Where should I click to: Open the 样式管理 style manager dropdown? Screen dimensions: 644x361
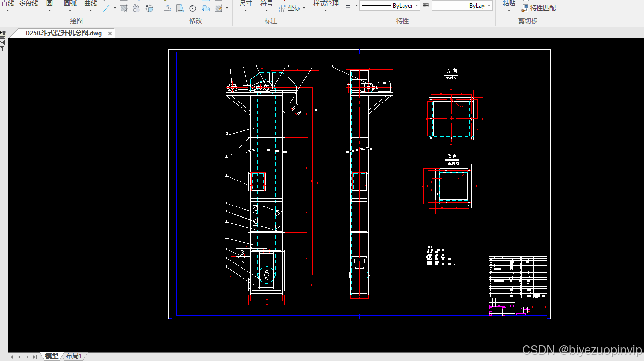[326, 10]
